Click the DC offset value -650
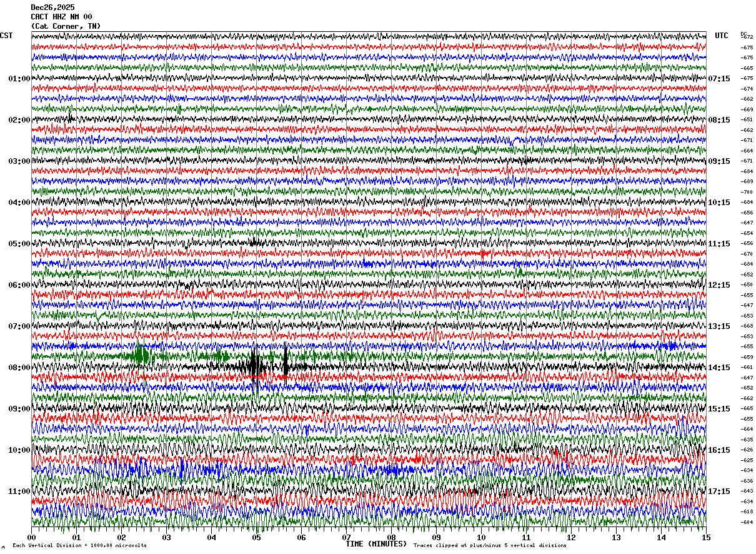The image size is (756, 554). point(747,285)
